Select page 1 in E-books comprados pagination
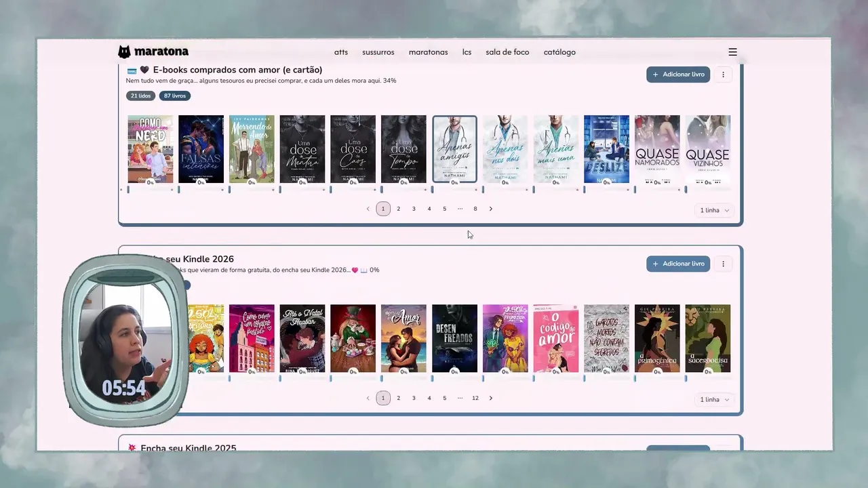This screenshot has width=868, height=488. pos(383,209)
